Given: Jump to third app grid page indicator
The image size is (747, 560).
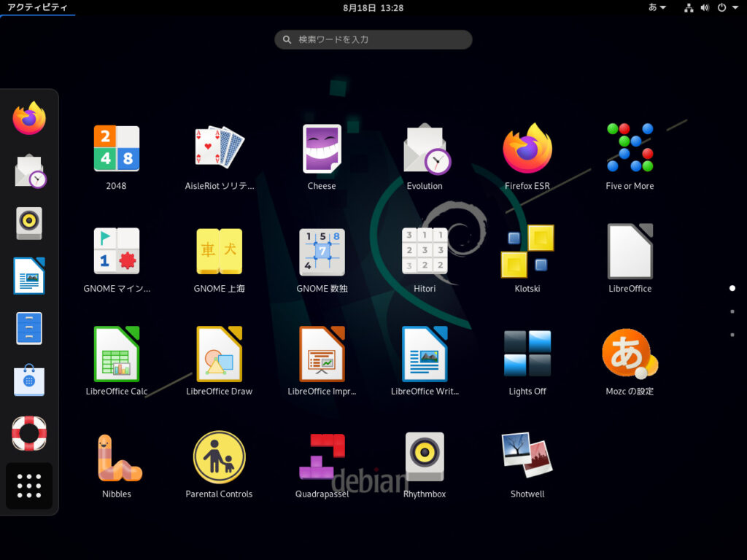Looking at the screenshot, I should pyautogui.click(x=732, y=335).
